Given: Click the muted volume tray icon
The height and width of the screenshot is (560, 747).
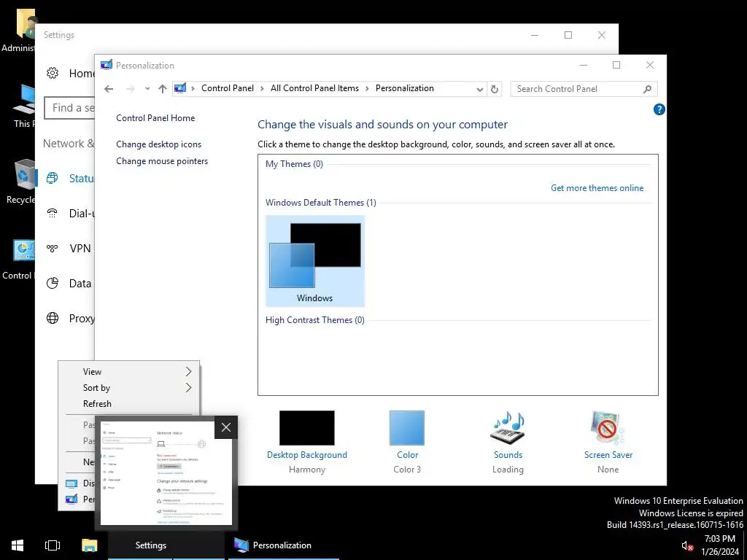Looking at the screenshot, I should 686,545.
